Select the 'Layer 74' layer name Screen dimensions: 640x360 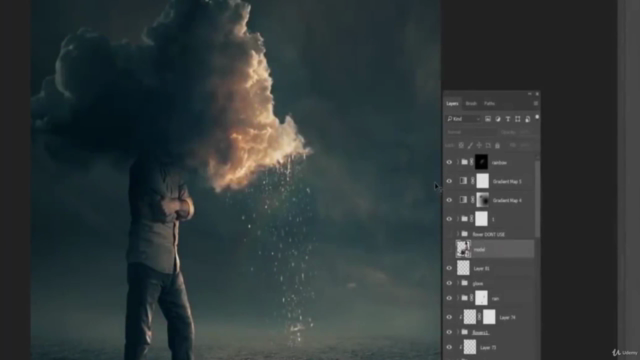pos(507,317)
